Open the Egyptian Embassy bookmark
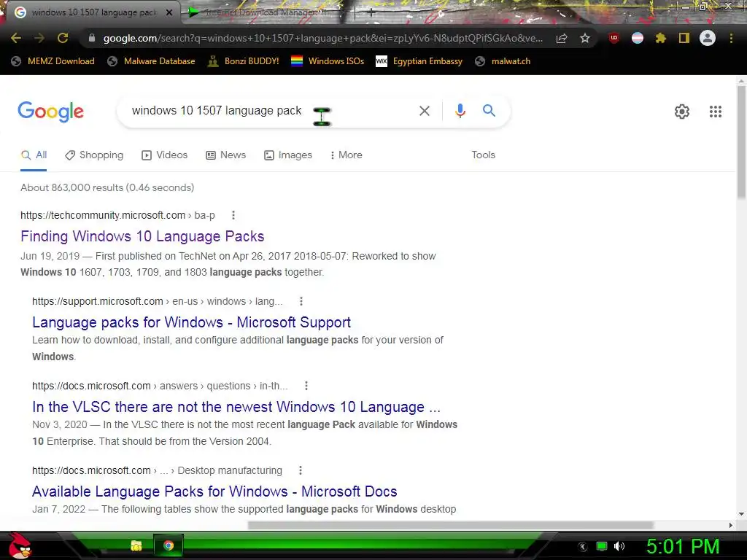Screen dimensions: 747x560 coord(419,61)
